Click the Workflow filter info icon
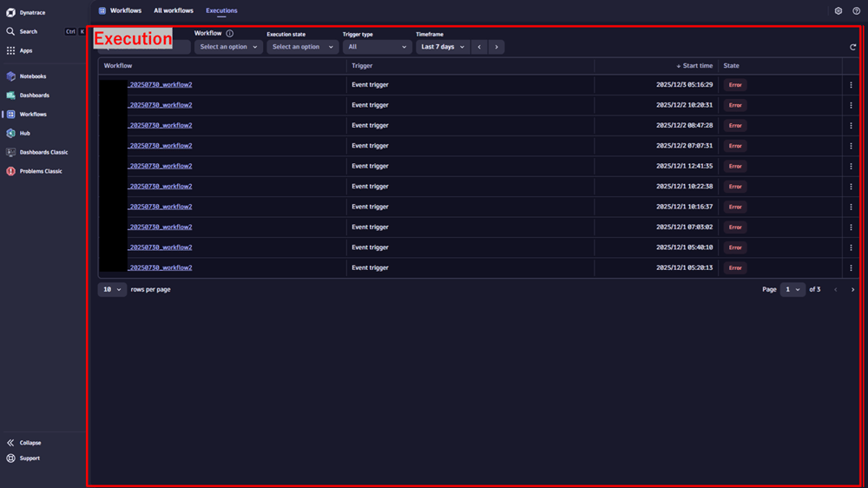Viewport: 868px width, 488px height. pyautogui.click(x=230, y=34)
